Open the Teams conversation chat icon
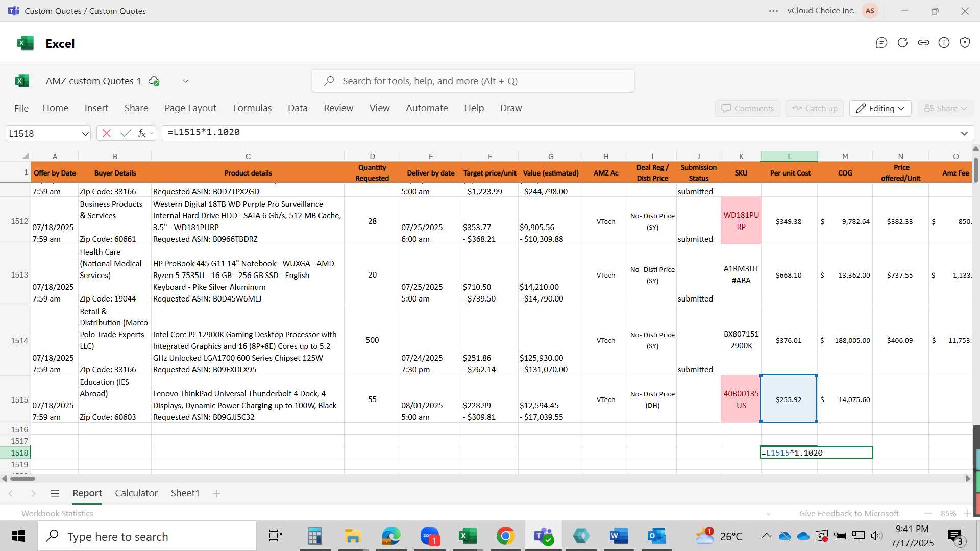Image resolution: width=980 pixels, height=551 pixels. [881, 43]
